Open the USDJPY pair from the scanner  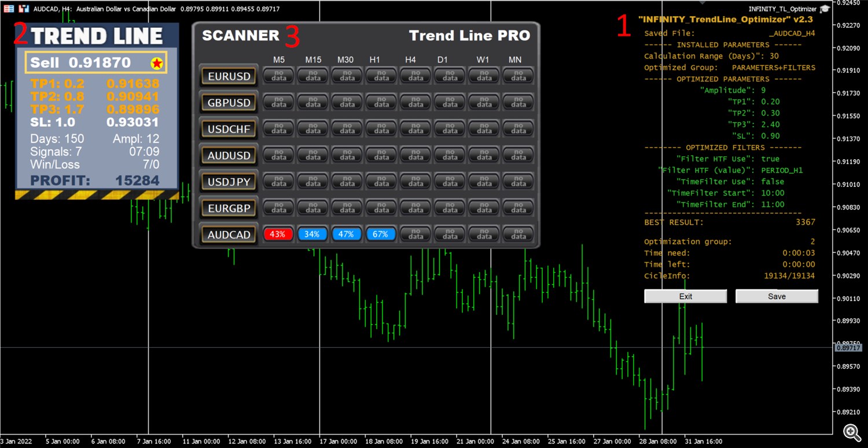click(229, 182)
